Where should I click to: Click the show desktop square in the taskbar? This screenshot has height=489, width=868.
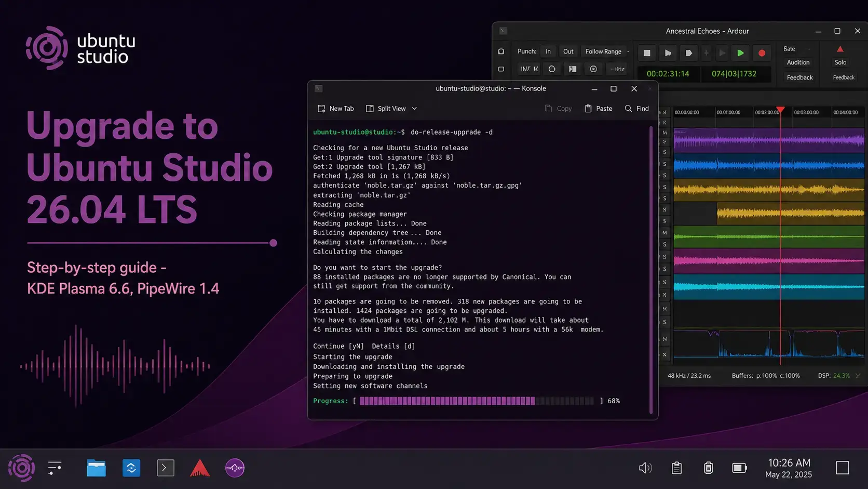[x=842, y=468]
